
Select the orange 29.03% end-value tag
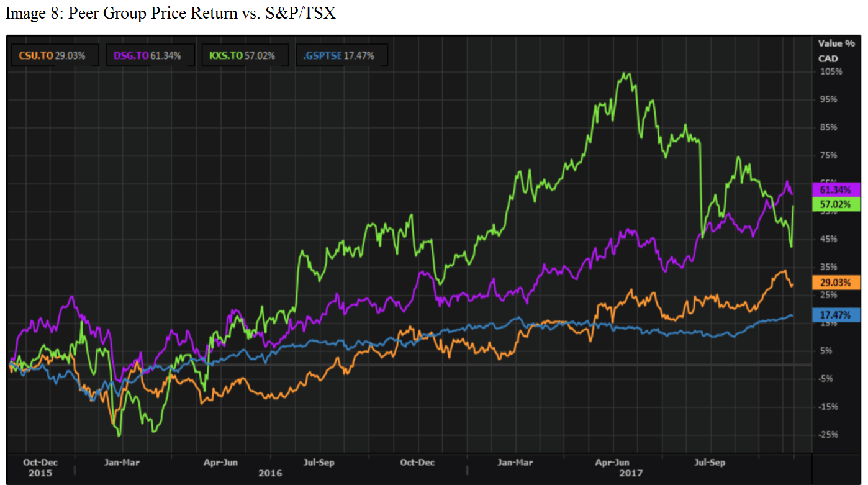[836, 282]
